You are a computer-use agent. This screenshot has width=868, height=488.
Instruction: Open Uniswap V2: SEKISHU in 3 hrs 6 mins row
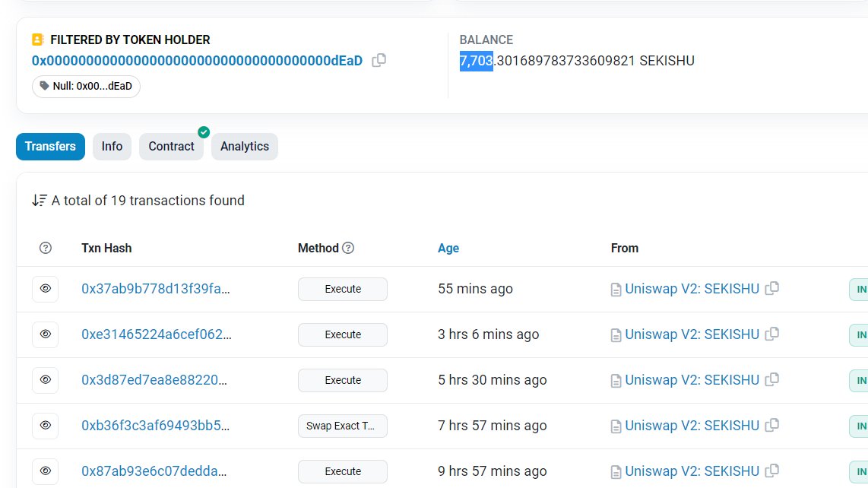point(692,334)
